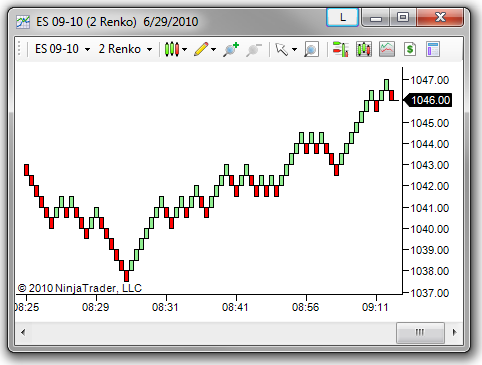Maximize the chart window
This screenshot has width=482, height=365.
click(x=403, y=17)
